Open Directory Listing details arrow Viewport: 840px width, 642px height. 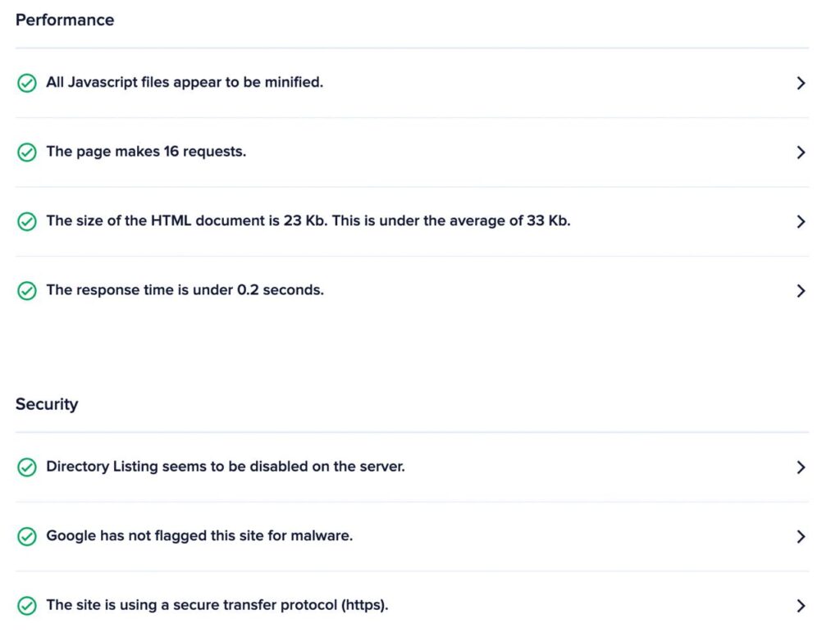coord(801,467)
